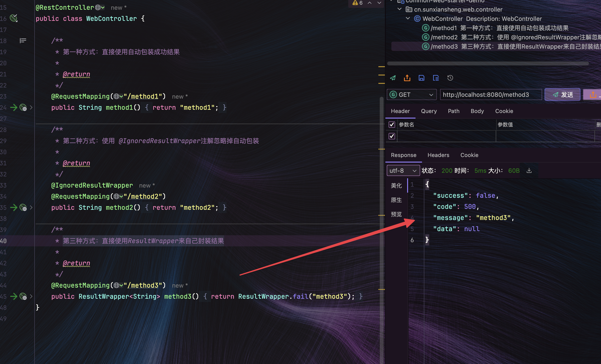Click the doc render toggle icon at line 18
The width and height of the screenshot is (601, 364).
pos(23,41)
